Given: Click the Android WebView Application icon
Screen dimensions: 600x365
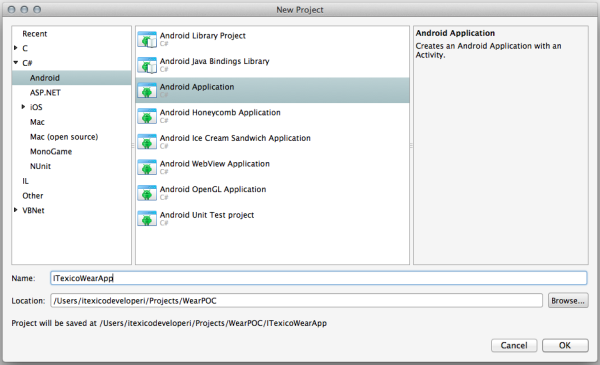Looking at the screenshot, I should click(147, 168).
